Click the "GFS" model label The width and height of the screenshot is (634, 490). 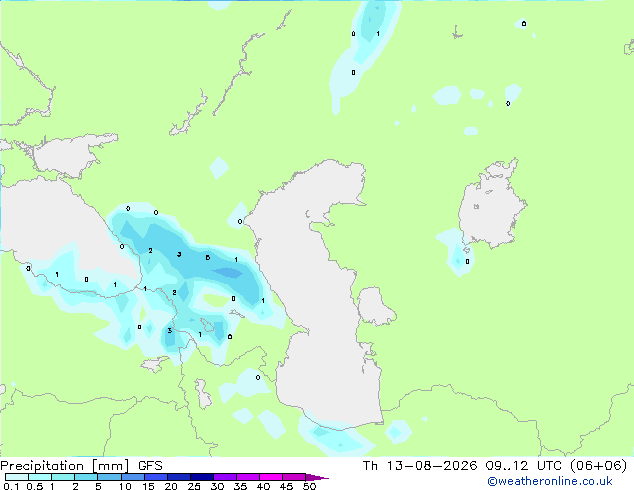(150, 466)
